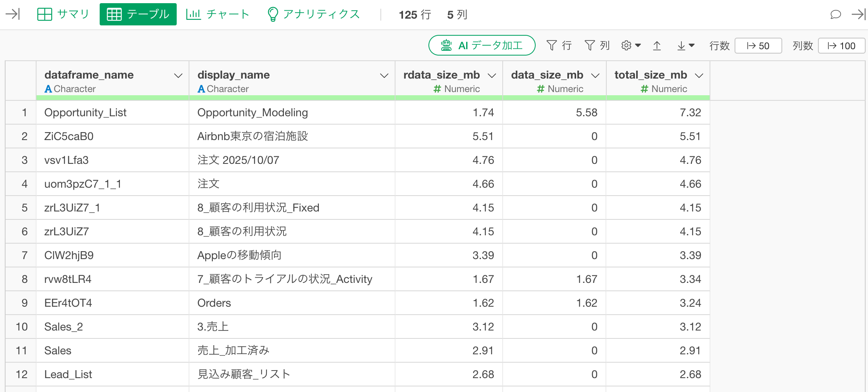This screenshot has height=392, width=868.
Task: Open the row filter funnel
Action: click(x=559, y=46)
